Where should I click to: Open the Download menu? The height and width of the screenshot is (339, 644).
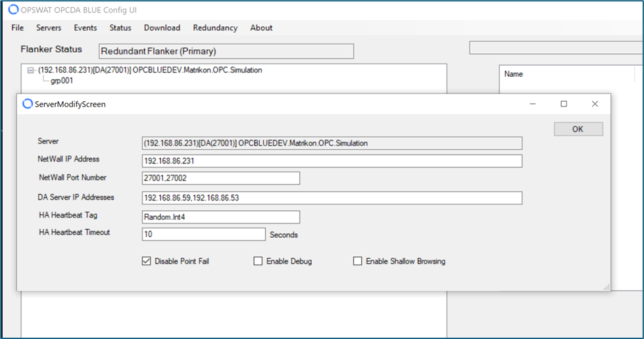pyautogui.click(x=162, y=28)
